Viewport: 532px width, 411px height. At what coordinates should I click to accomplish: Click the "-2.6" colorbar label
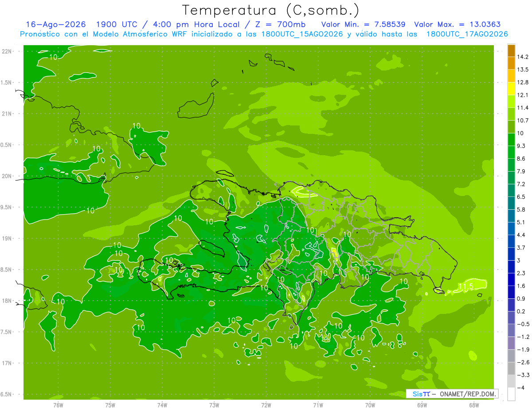(x=523, y=362)
